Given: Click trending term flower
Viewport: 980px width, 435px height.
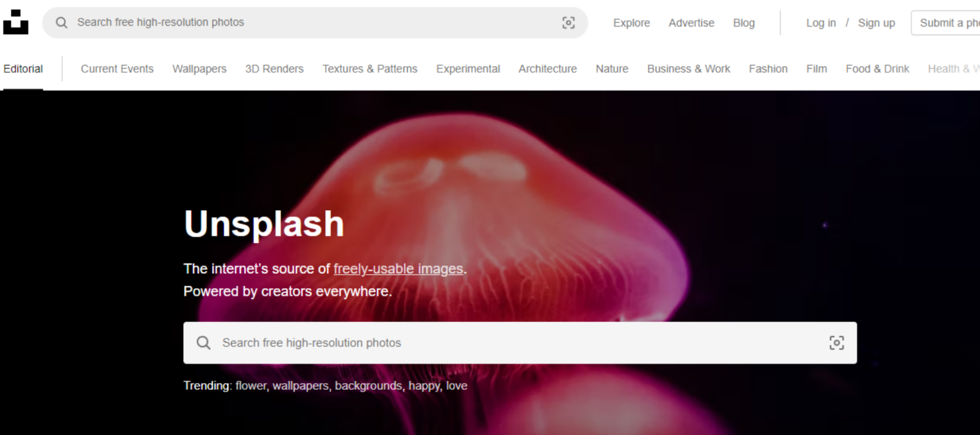Looking at the screenshot, I should pos(251,386).
